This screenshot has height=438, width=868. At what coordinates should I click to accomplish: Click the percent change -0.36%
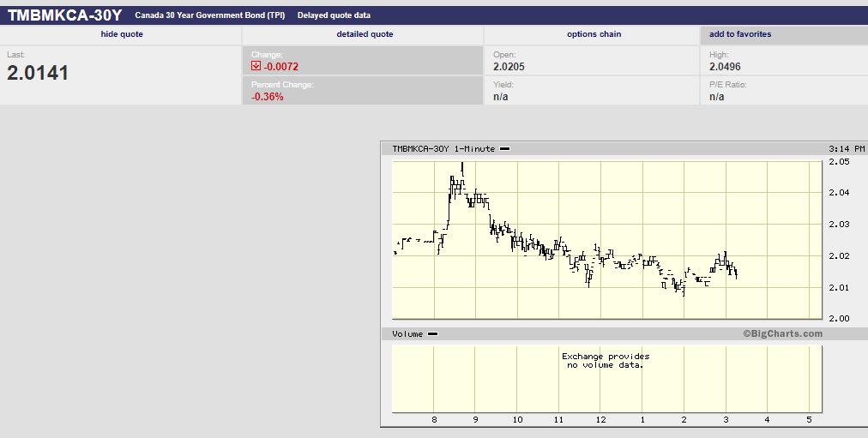[x=268, y=96]
